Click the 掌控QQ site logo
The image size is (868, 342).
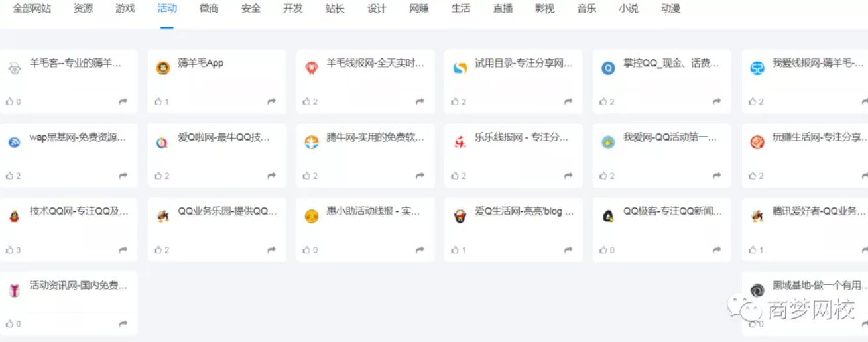click(608, 68)
